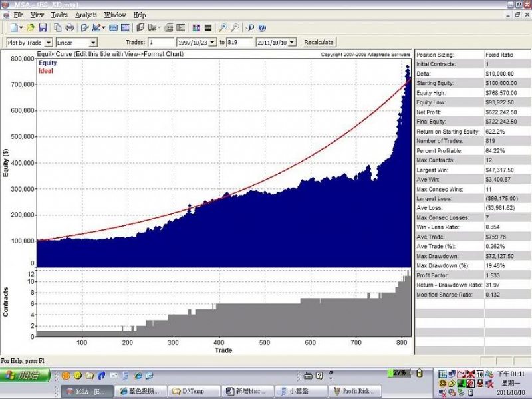Click the blue chart window toolbar icon
Image resolution: width=532 pixels, height=399 pixels.
pos(125,28)
